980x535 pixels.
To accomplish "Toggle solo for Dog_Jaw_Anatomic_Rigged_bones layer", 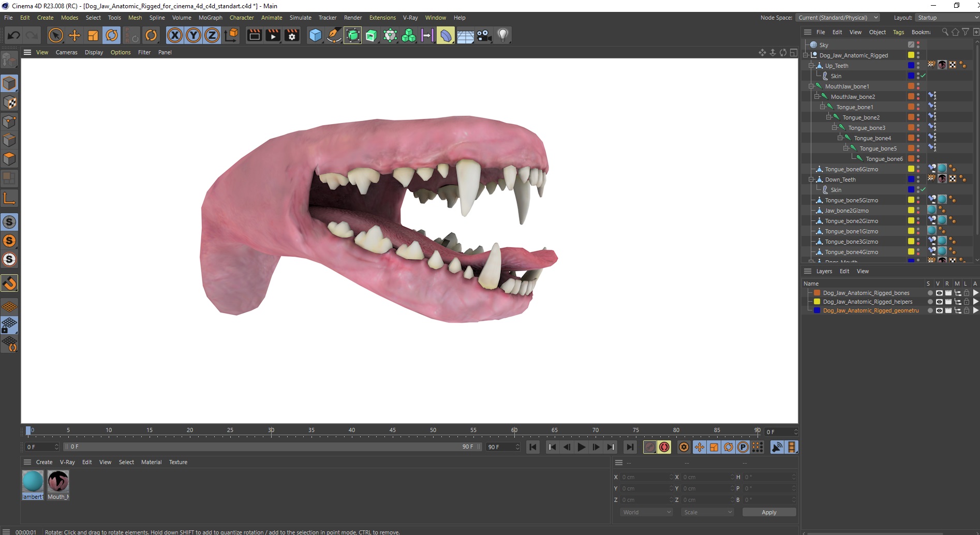I will click(930, 293).
